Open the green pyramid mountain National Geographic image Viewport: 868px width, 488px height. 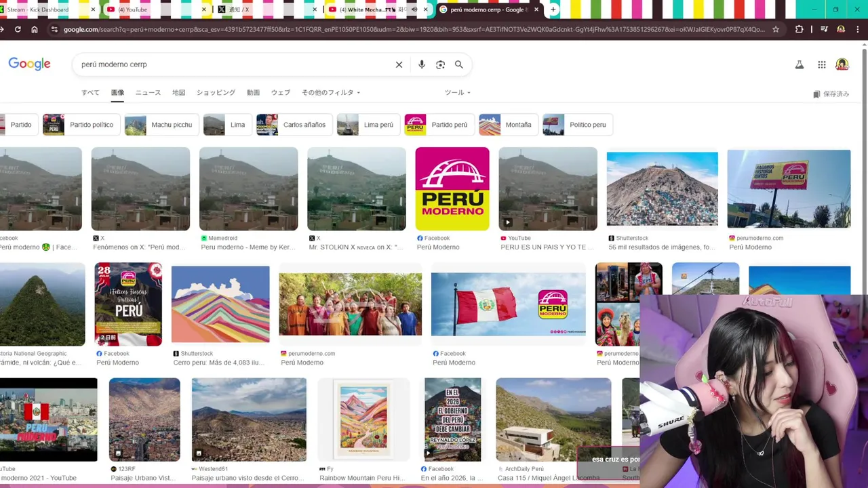[42, 304]
